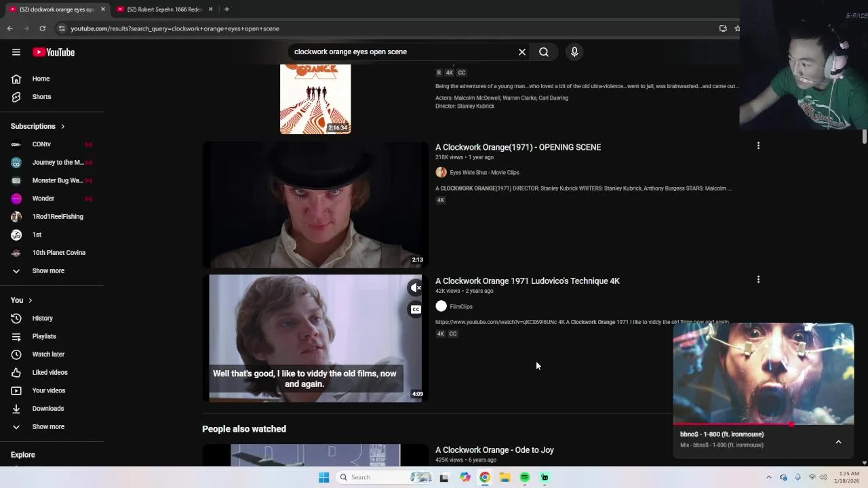Expand the miniplayer queue chevron
868x488 pixels.
[x=838, y=442]
